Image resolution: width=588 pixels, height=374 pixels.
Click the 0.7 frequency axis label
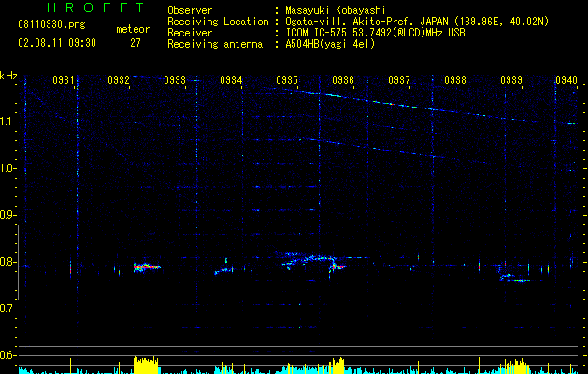click(x=7, y=309)
